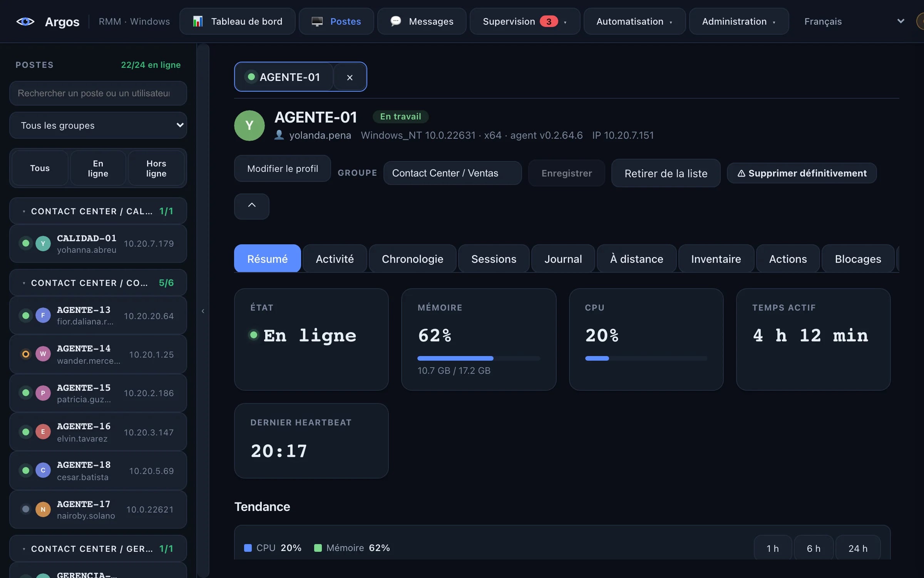The height and width of the screenshot is (578, 924).
Task: Click the AGENTE-18 avatar C
Action: [43, 470]
